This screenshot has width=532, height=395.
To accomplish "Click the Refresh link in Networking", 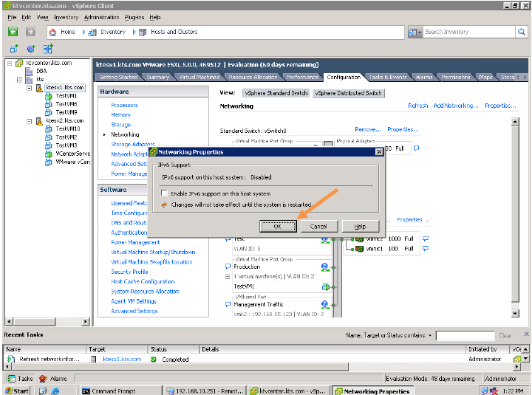I will tap(417, 106).
